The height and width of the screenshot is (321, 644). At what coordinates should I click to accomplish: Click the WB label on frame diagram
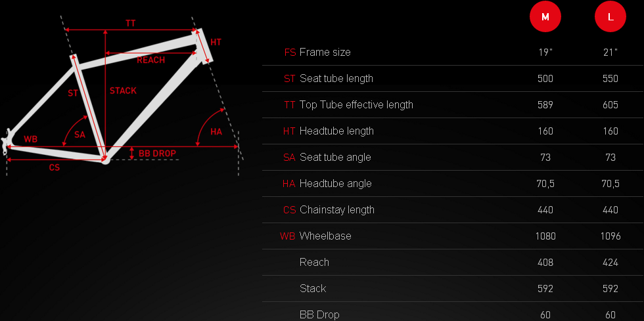click(x=31, y=139)
